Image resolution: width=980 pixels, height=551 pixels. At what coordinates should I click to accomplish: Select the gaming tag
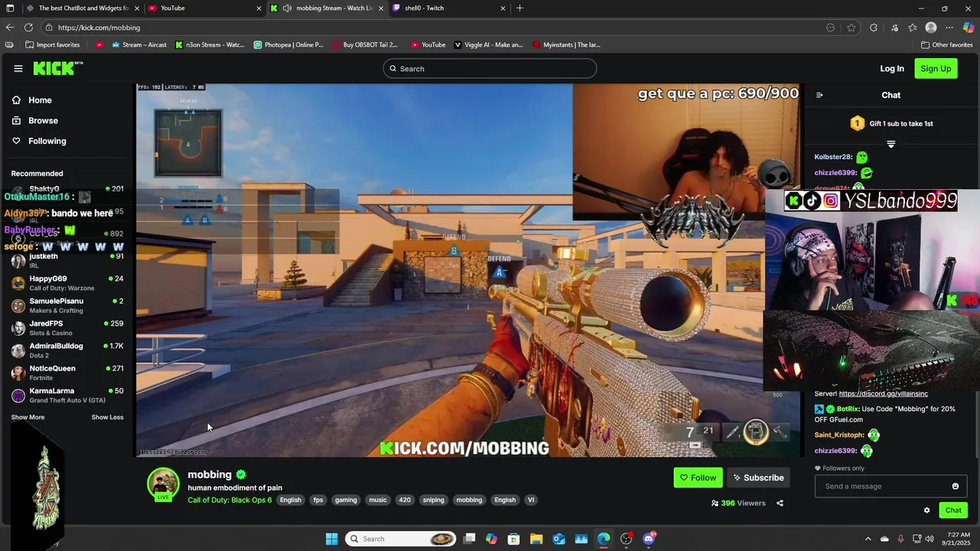tap(346, 500)
